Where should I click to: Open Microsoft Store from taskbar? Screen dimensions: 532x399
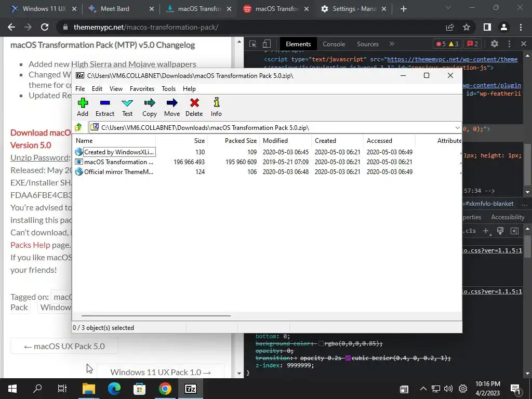coord(139,389)
